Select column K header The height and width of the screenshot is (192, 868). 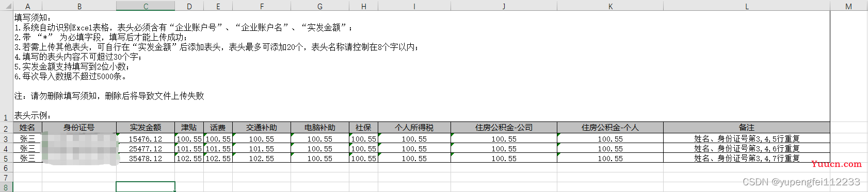[x=610, y=6]
